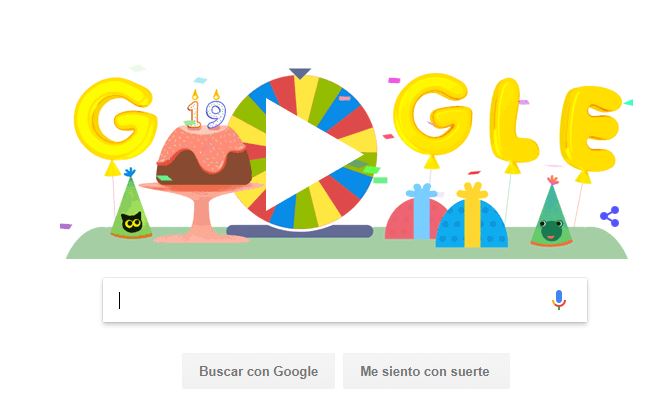Click the green frog party hat

[x=551, y=212]
